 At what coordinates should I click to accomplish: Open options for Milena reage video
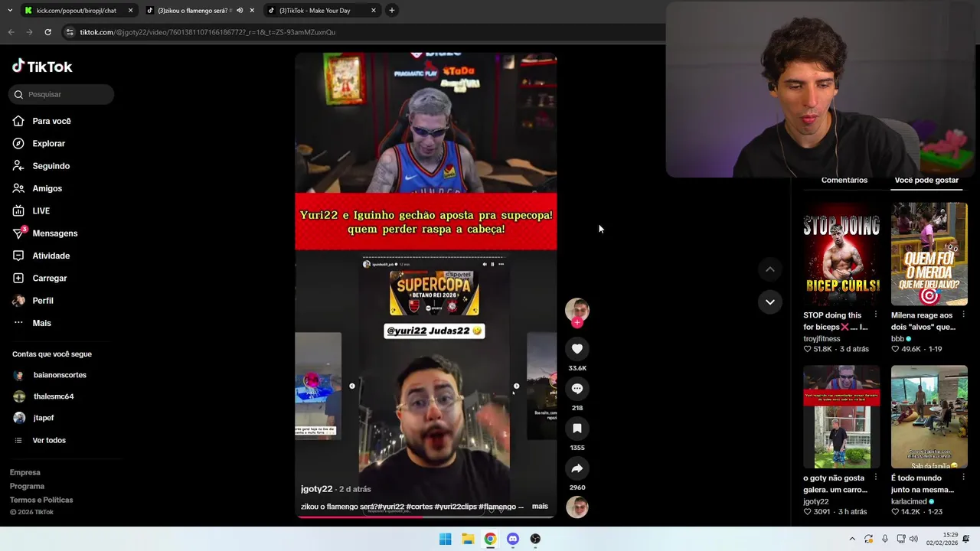tap(963, 315)
